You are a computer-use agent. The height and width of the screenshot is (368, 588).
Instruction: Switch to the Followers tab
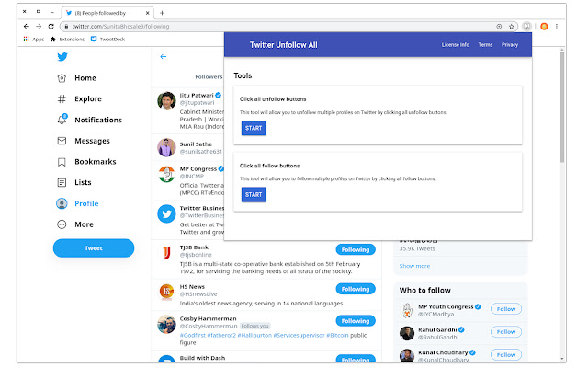pyautogui.click(x=209, y=76)
